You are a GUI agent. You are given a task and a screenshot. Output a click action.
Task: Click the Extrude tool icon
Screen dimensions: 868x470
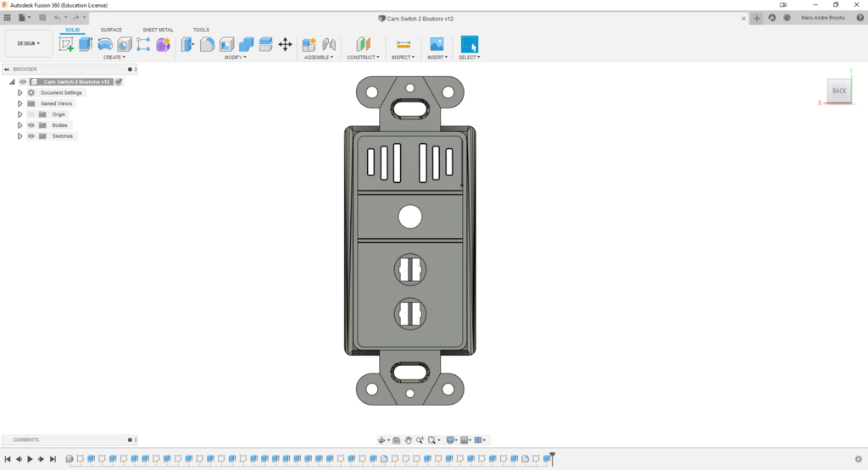pyautogui.click(x=86, y=44)
